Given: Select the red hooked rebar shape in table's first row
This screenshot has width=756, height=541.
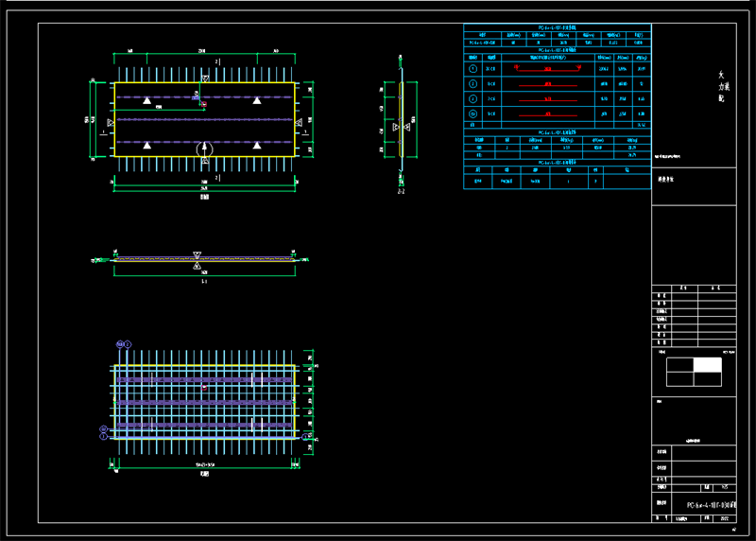Looking at the screenshot, I should pyautogui.click(x=548, y=68).
